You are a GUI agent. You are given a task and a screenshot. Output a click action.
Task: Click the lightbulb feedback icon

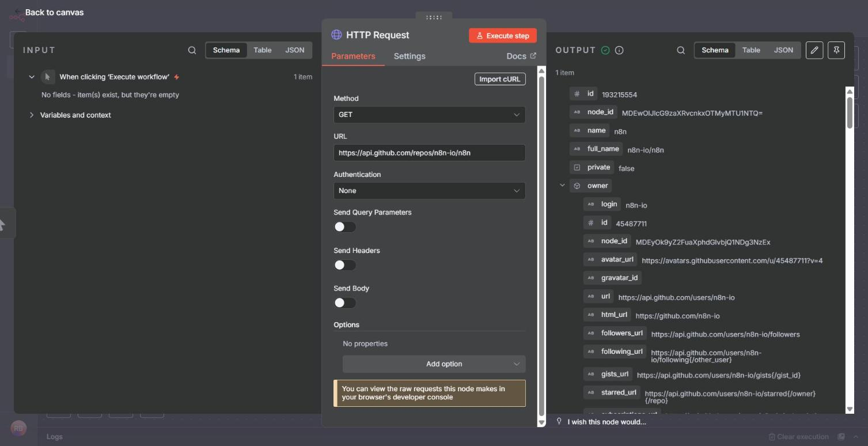point(559,421)
